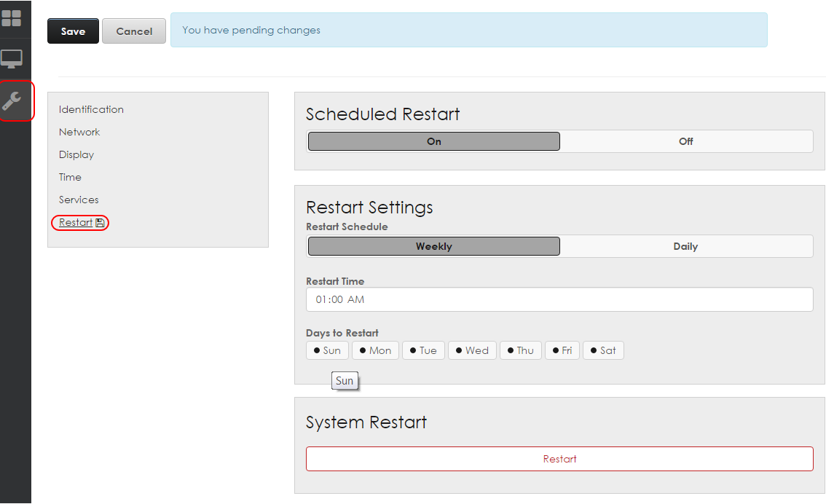Save the pending changes
Image resolution: width=826 pixels, height=504 pixels.
73,31
